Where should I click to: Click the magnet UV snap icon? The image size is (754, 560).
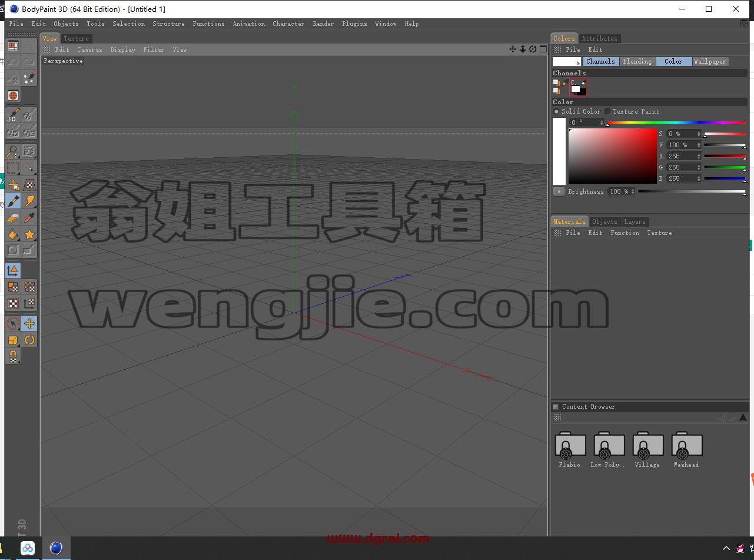[13, 357]
